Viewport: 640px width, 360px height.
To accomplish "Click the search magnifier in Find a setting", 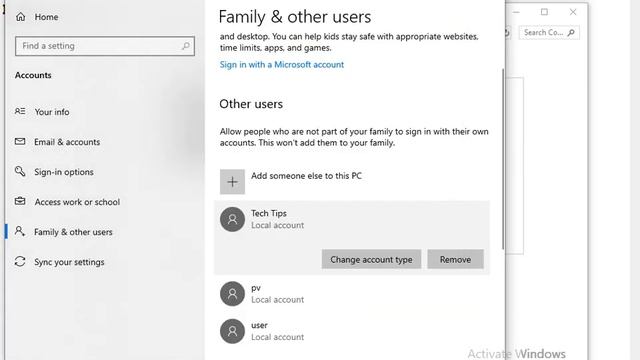I will (x=186, y=46).
